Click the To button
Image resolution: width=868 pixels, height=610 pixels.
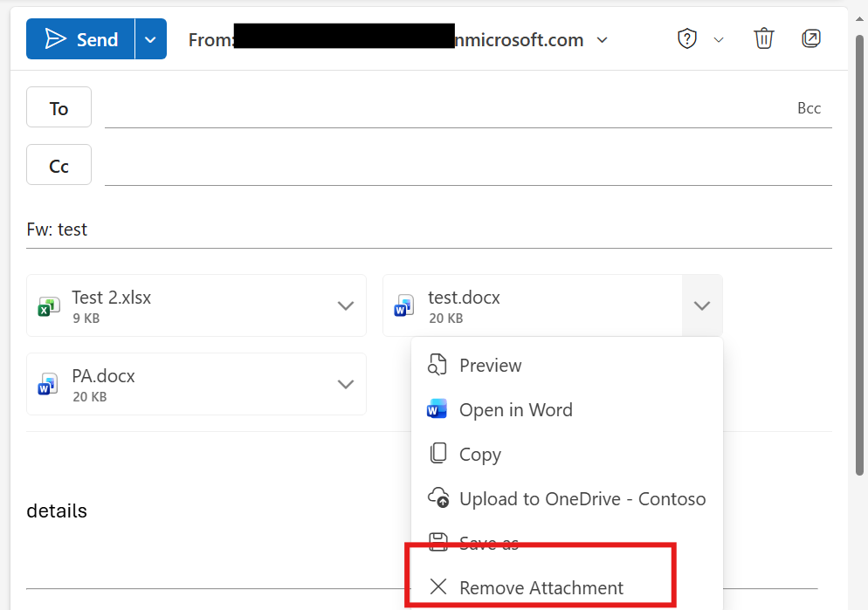[x=59, y=107]
